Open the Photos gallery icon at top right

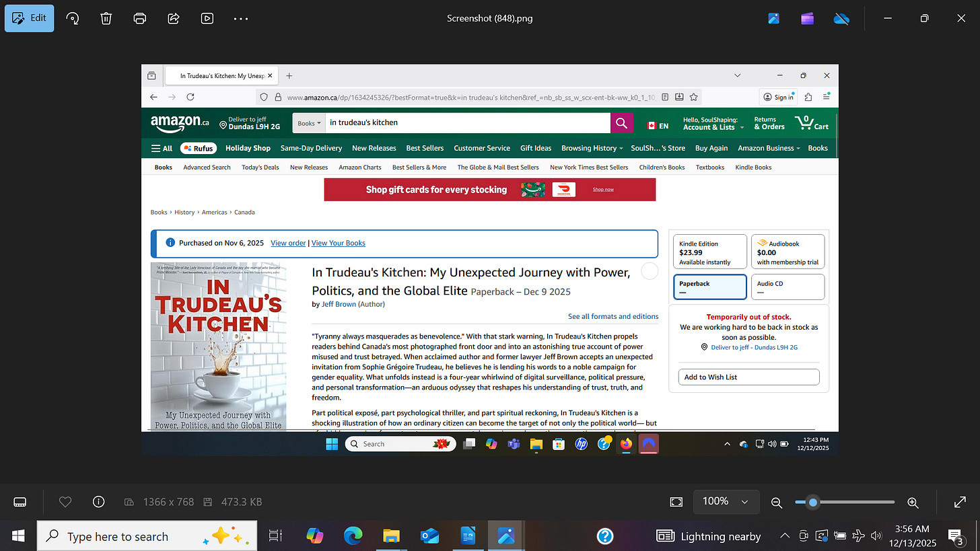click(774, 18)
